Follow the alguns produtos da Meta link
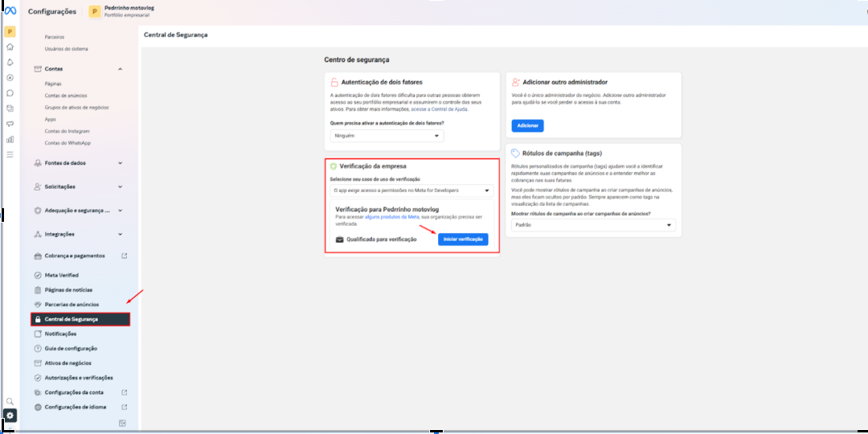Screen dimensions: 868x434 point(392,218)
